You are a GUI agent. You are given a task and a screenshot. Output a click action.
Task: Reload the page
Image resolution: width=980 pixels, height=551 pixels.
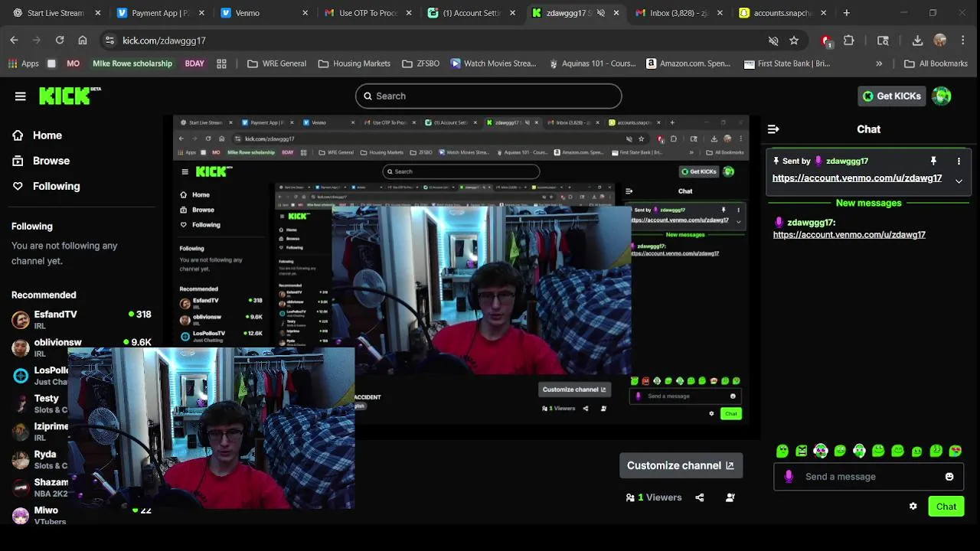pyautogui.click(x=60, y=41)
